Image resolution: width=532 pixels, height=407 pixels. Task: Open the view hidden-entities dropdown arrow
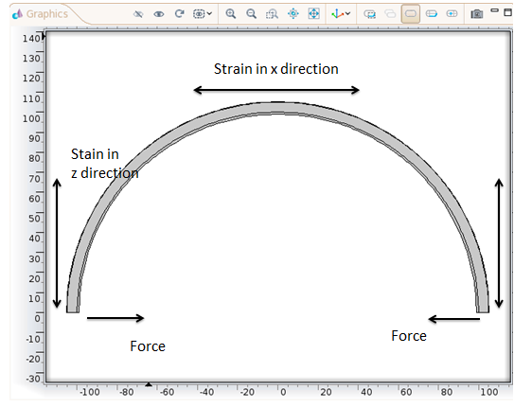point(210,13)
